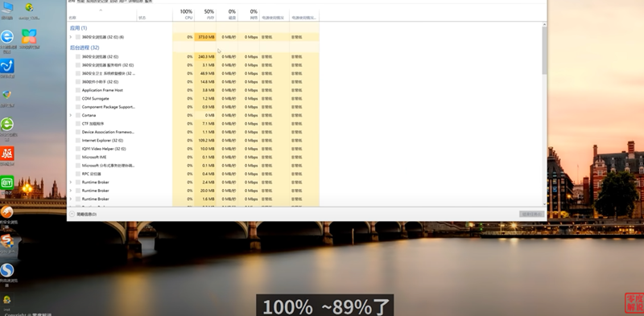Expand the 360安全浏览器 app process group

pos(71,37)
